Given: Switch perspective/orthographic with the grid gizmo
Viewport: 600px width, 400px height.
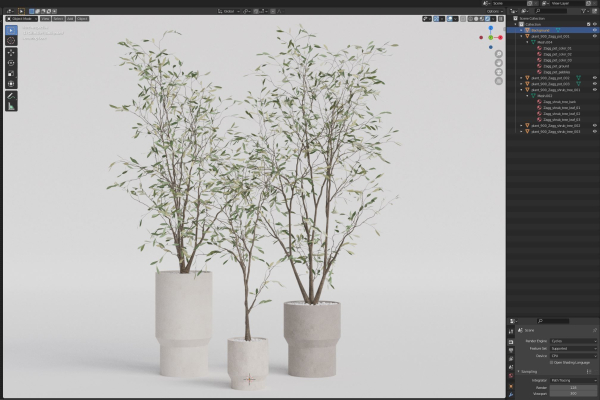Looking at the screenshot, I should click(x=499, y=81).
